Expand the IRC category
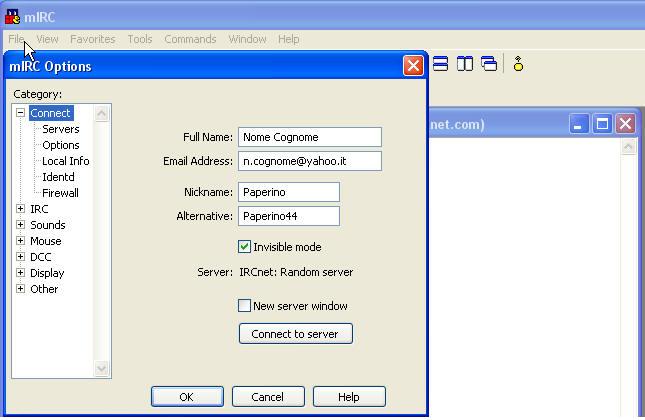Image resolution: width=645 pixels, height=420 pixels. [20, 209]
